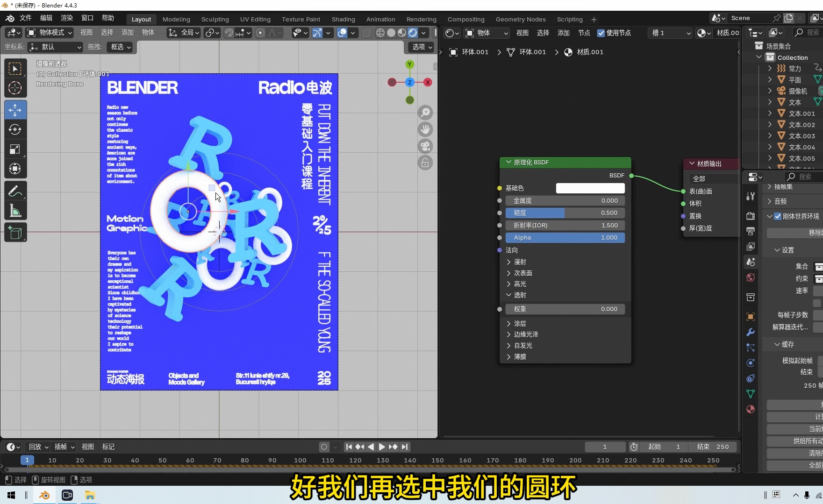Open the Render properties tab icon
823x504 pixels.
pyautogui.click(x=751, y=216)
